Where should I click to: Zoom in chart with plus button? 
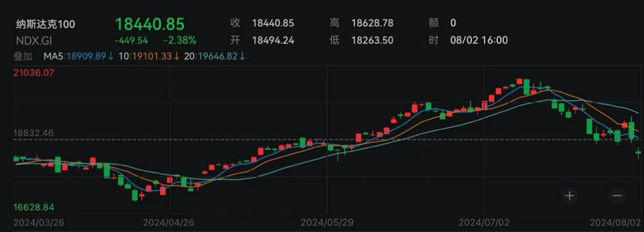pyautogui.click(x=569, y=195)
